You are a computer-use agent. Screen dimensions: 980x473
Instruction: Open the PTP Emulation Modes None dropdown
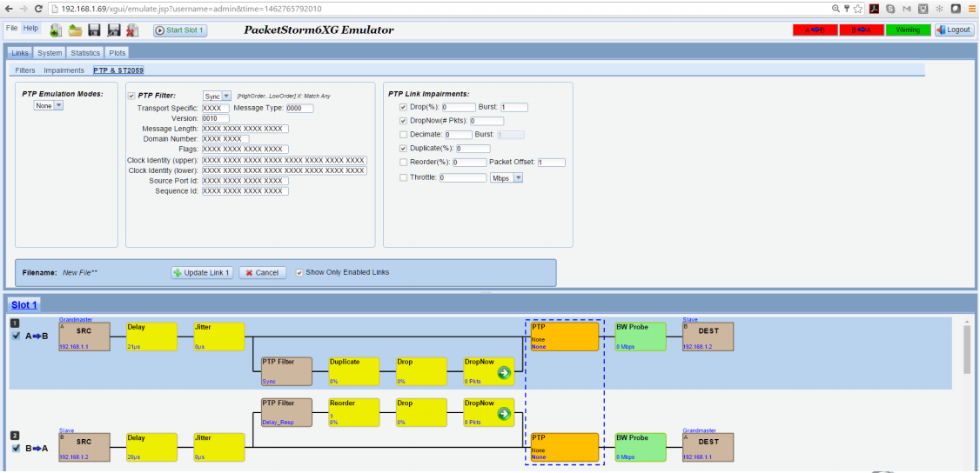pos(48,106)
